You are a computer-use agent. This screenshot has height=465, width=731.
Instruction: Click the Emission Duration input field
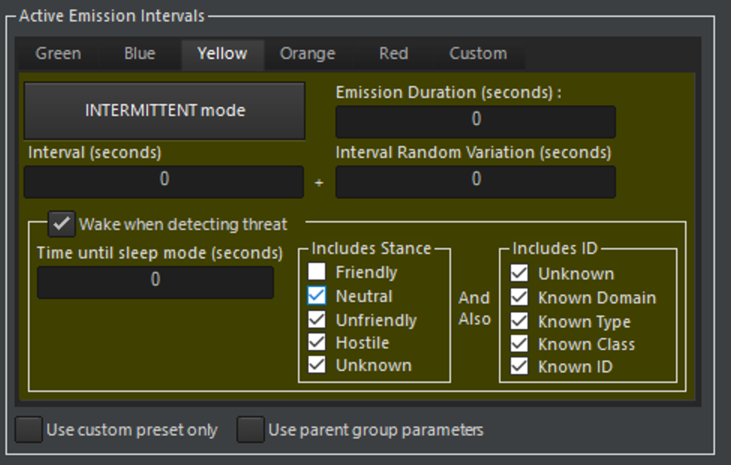(475, 120)
